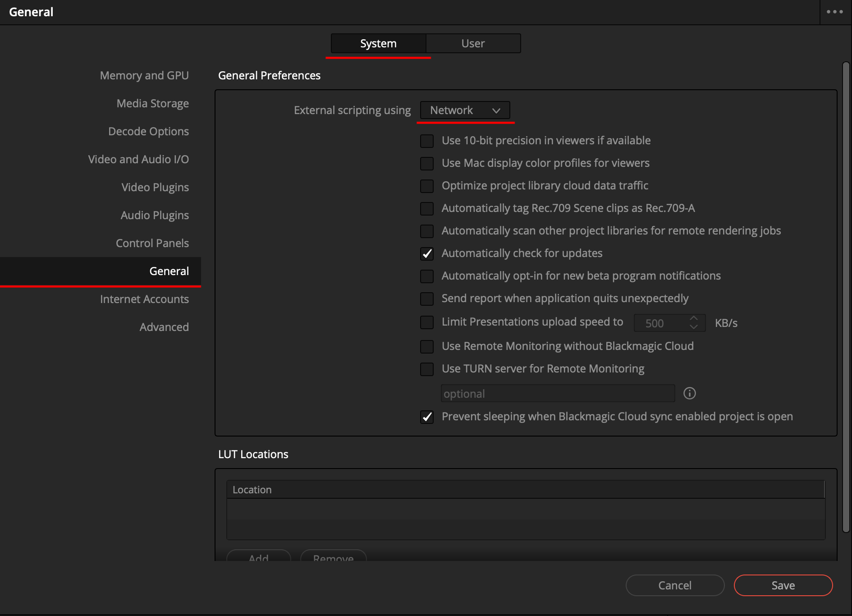Open Memory and GPU settings
The height and width of the screenshot is (616, 852).
pyautogui.click(x=144, y=75)
